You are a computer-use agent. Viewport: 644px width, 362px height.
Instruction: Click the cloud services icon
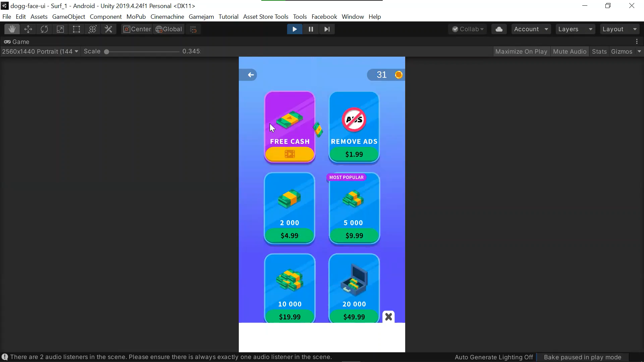point(499,29)
